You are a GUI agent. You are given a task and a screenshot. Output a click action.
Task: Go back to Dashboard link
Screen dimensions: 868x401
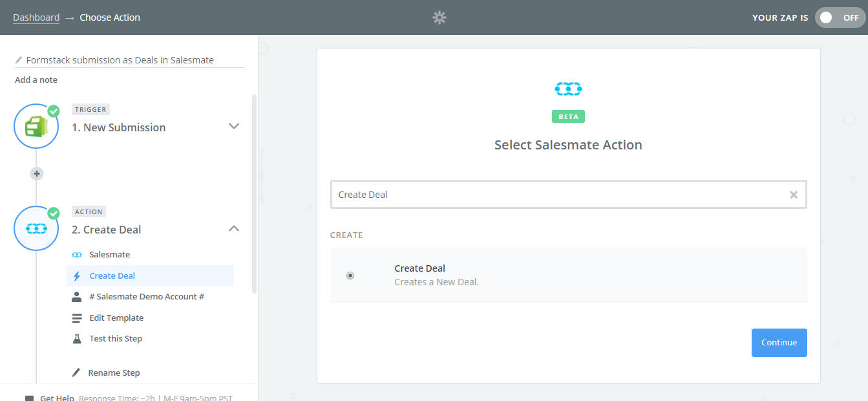pos(36,17)
